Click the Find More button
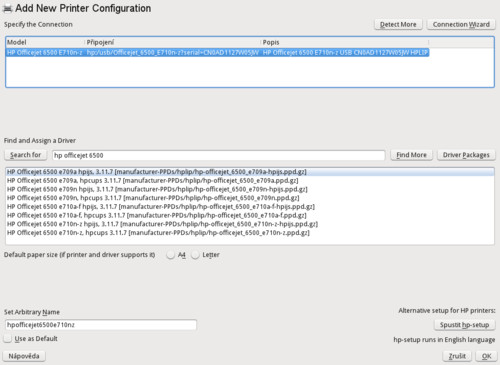Viewport: 500px width, 365px height. (411, 155)
